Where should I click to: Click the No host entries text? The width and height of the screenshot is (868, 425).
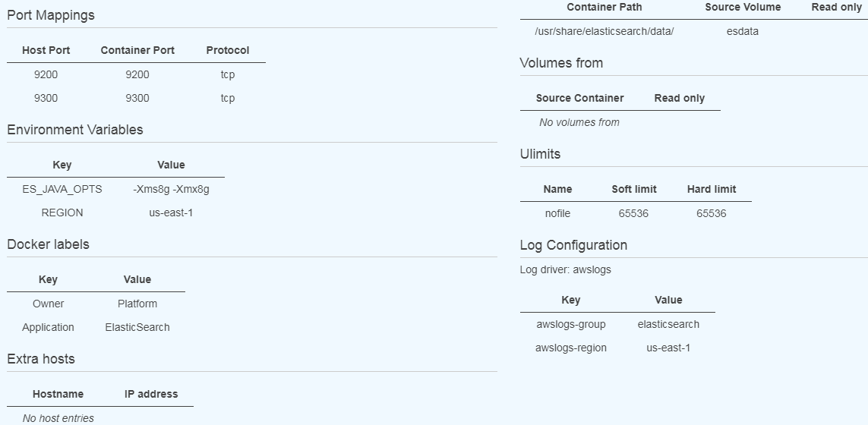pos(58,418)
